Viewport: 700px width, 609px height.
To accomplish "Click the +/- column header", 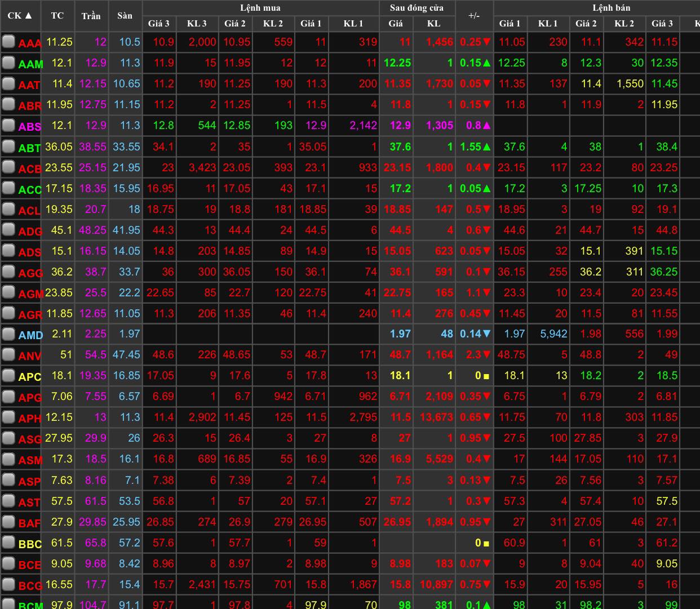I will pos(474,16).
